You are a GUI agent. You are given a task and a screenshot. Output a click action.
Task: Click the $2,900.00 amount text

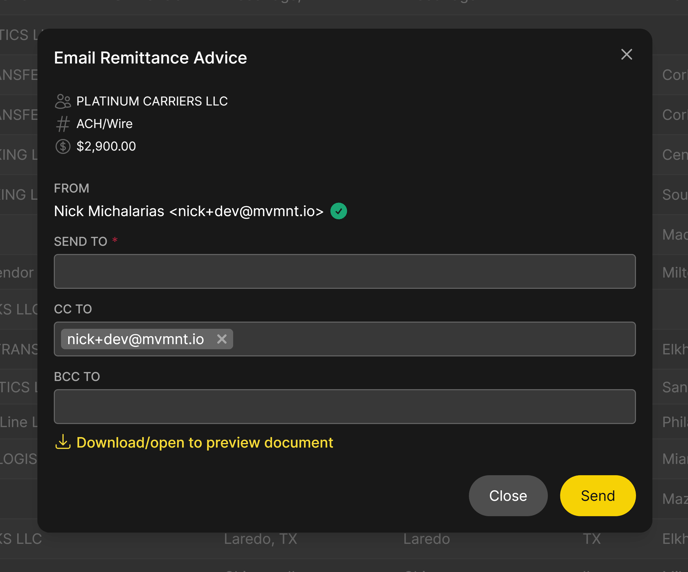(106, 147)
